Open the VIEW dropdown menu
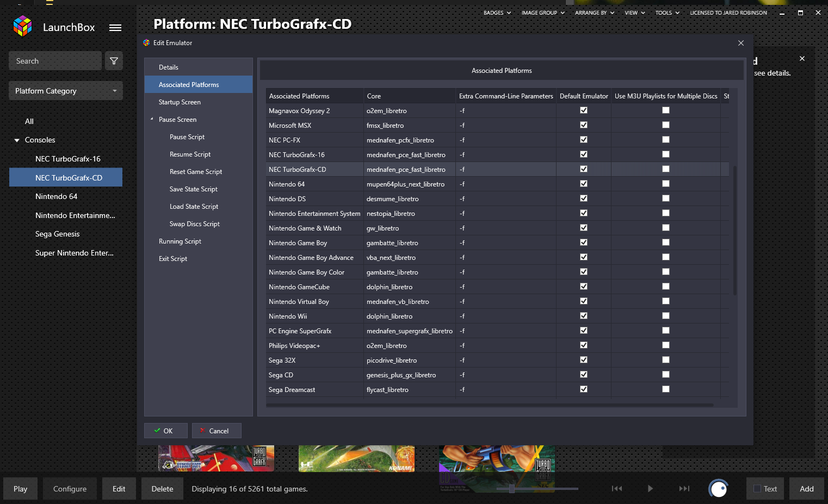The image size is (828, 504). tap(635, 13)
